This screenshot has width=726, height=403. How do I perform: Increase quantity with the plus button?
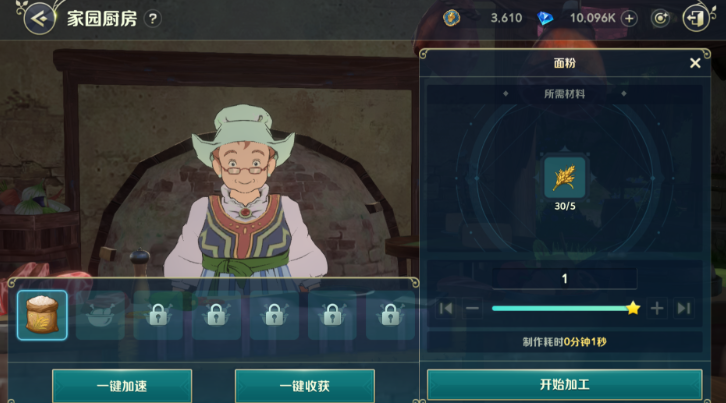(x=657, y=309)
